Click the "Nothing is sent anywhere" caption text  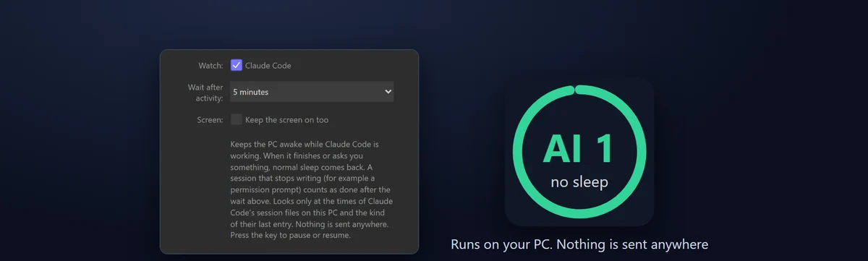click(631, 244)
